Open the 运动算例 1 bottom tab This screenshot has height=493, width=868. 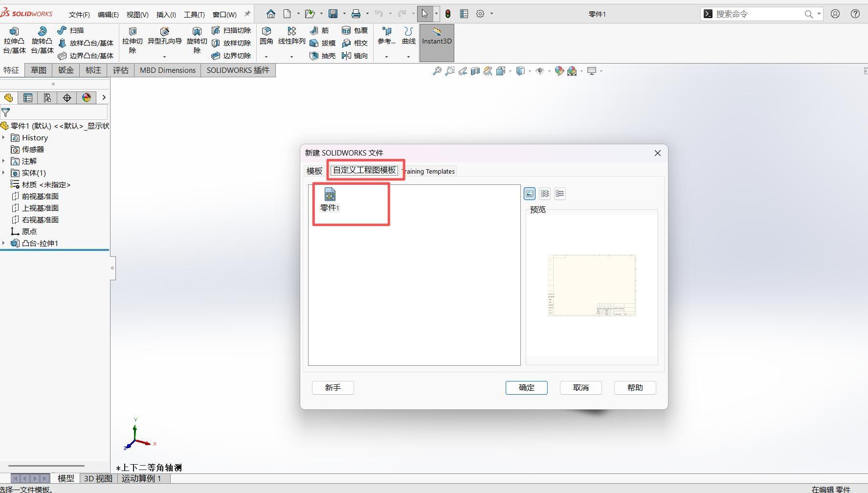[x=142, y=478]
